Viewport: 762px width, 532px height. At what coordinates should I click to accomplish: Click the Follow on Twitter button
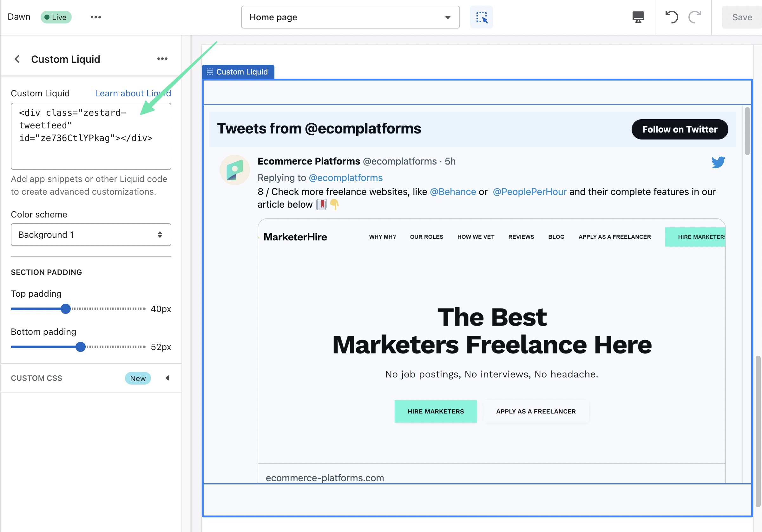point(680,129)
